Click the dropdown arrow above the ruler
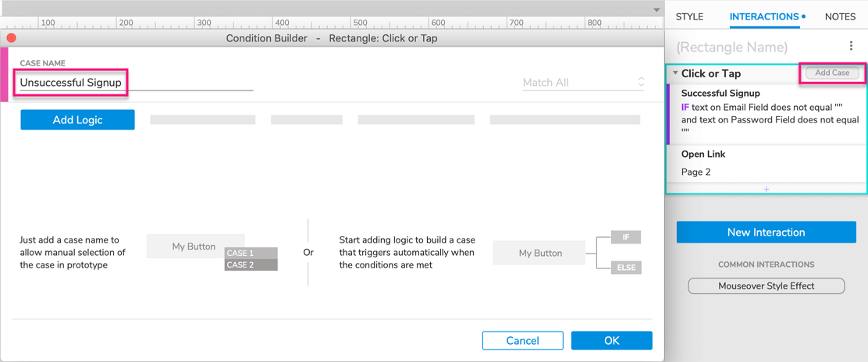Viewport: 868px width, 362px height. [656, 10]
